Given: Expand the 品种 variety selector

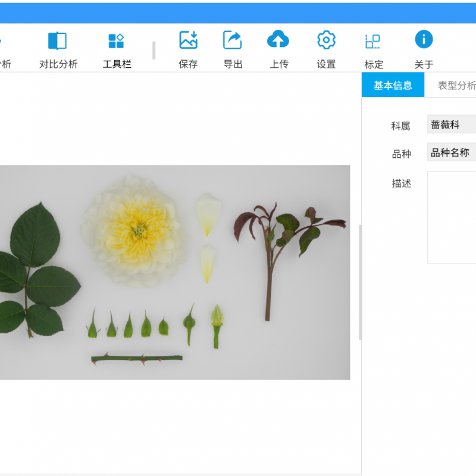Looking at the screenshot, I should (x=452, y=153).
